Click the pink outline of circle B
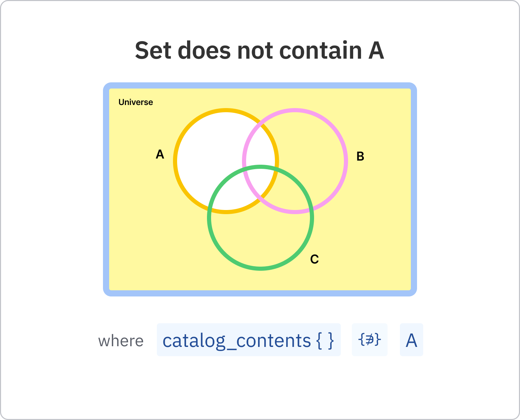The width and height of the screenshot is (520, 420). pyautogui.click(x=345, y=161)
